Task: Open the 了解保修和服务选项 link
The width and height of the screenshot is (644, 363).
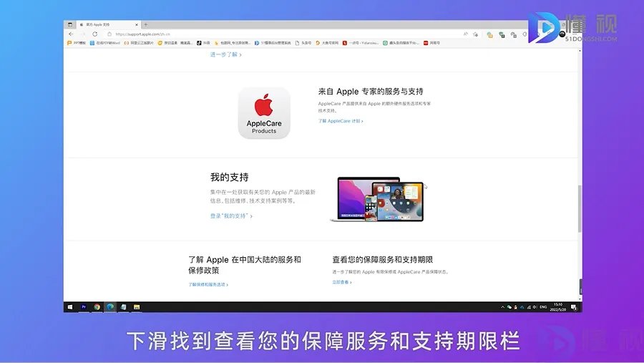Action: coord(208,284)
